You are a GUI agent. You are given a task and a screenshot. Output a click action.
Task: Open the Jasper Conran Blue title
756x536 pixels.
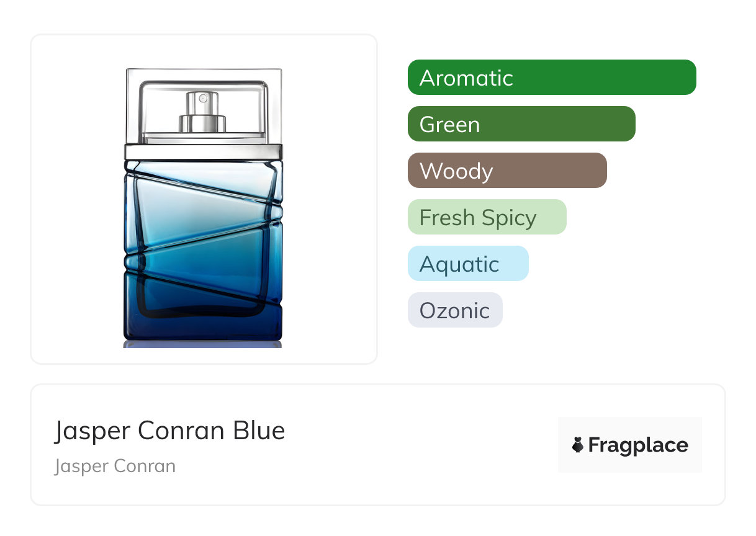[169, 431]
